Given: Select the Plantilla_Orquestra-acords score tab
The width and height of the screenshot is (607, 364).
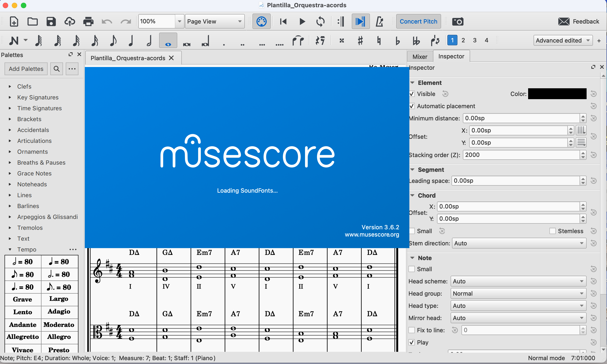Looking at the screenshot, I should (x=128, y=58).
